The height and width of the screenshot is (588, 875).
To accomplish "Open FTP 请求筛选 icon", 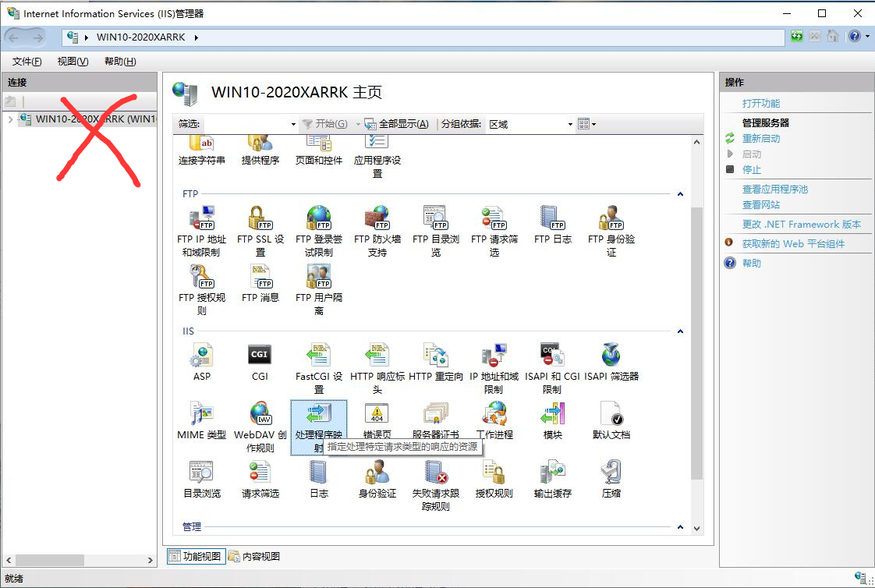I will click(x=494, y=232).
